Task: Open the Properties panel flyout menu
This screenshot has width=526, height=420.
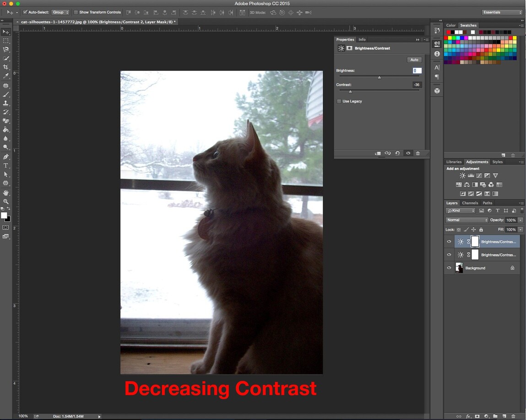Action: coord(426,39)
